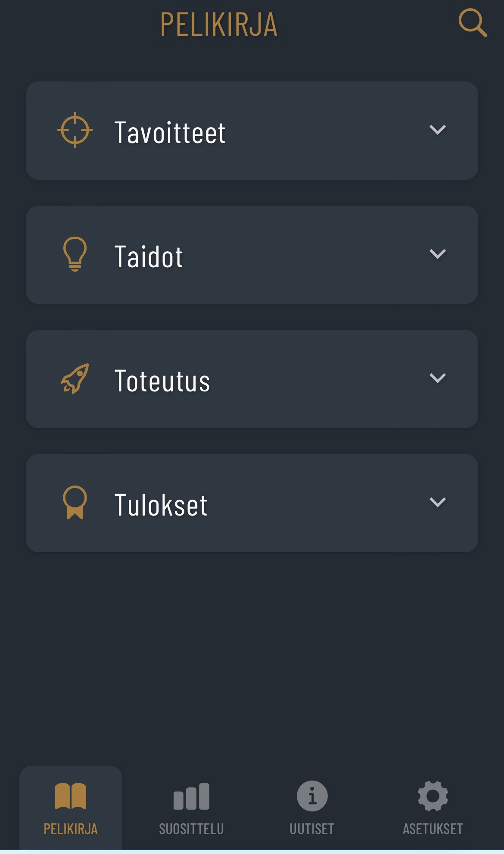Image resolution: width=504 pixels, height=854 pixels.
Task: Click the crosshair icon beside Tavoitteet
Action: (x=75, y=130)
